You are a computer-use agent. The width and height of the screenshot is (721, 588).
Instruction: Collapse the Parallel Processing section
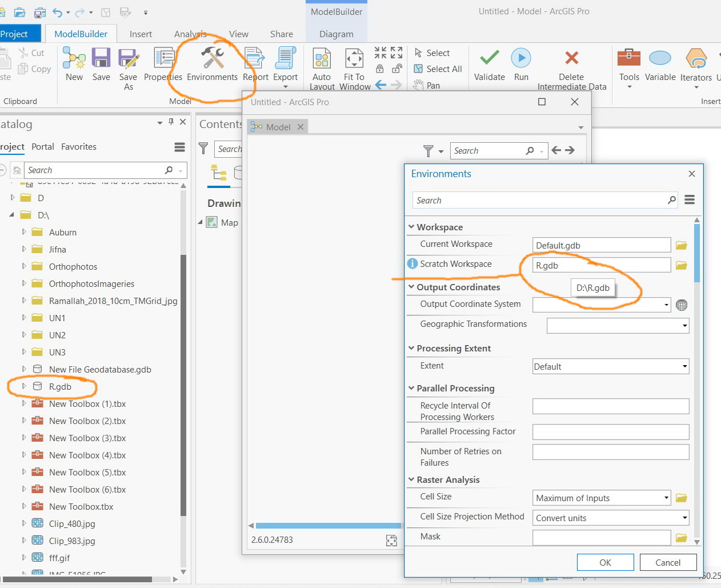[x=411, y=388]
